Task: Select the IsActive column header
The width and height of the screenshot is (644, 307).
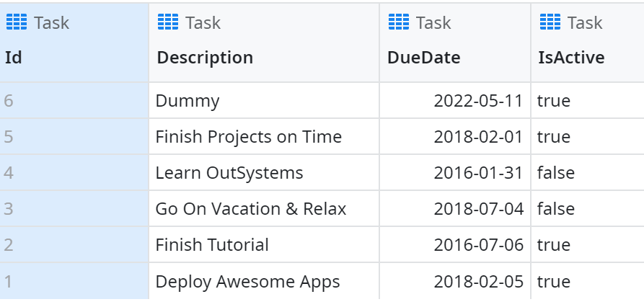Action: tap(572, 58)
